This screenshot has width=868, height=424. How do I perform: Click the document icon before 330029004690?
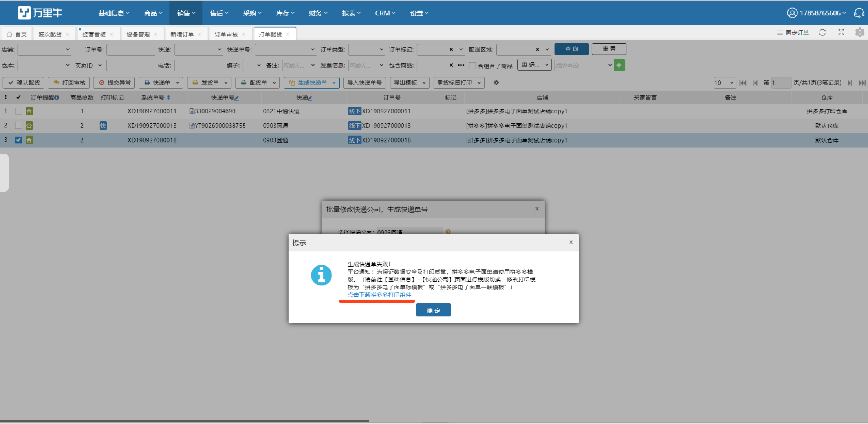[192, 111]
